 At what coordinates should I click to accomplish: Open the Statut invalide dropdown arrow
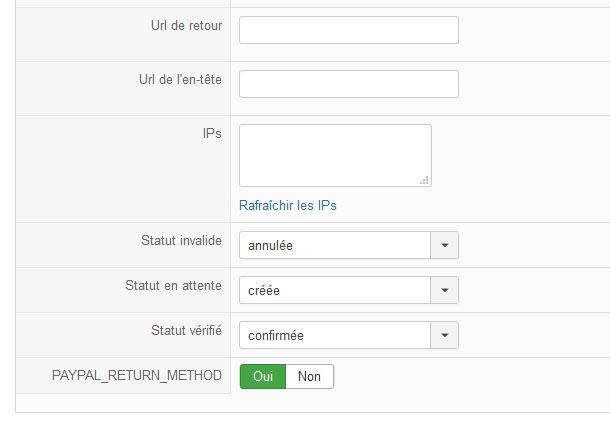(x=445, y=245)
